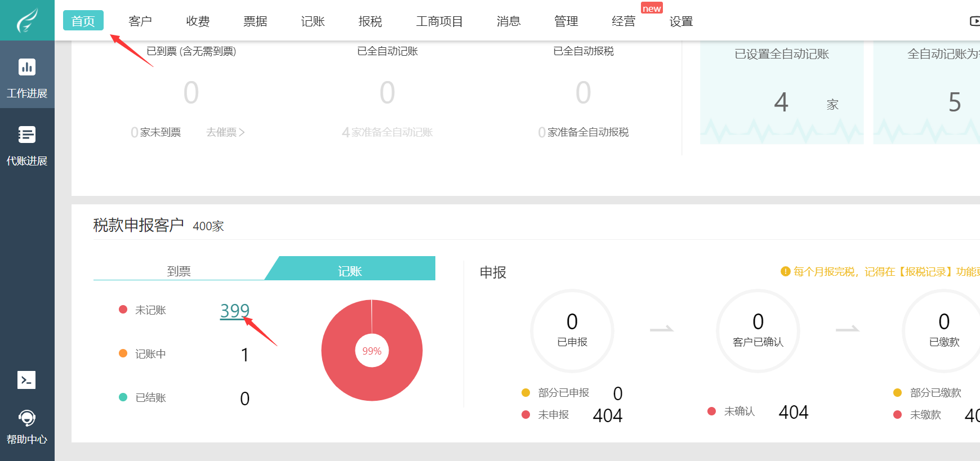980x461 pixels.
Task: Switch to the 到票 tab
Action: point(179,271)
